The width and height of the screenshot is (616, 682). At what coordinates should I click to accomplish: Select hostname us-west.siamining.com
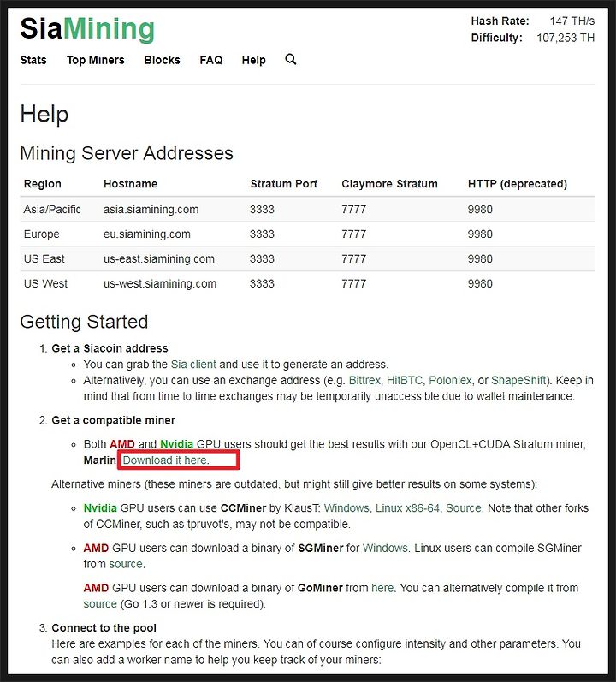[x=160, y=283]
